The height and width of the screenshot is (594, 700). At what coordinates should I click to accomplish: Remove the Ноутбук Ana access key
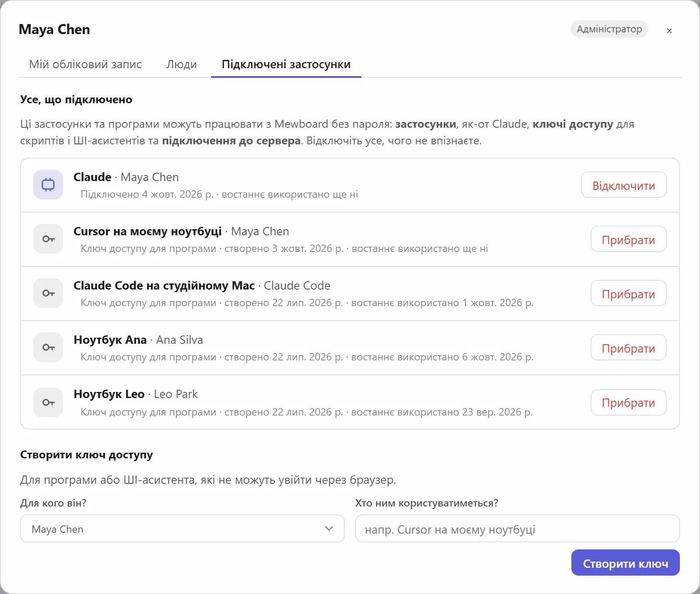pos(628,348)
